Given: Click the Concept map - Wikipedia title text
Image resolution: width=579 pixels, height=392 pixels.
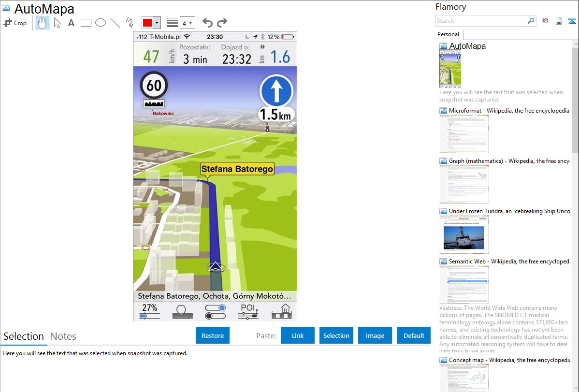Looking at the screenshot, I should [509, 360].
